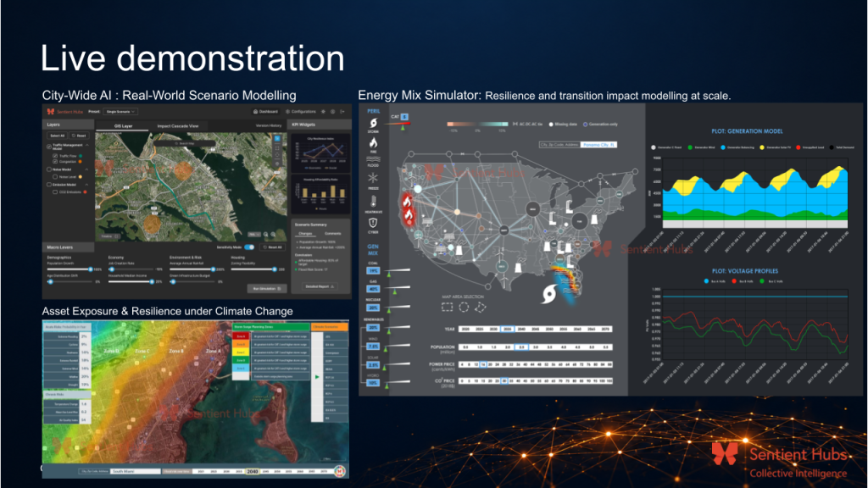Select the Fire peril icon in sidebar
The width and height of the screenshot is (868, 488).
coord(373,142)
